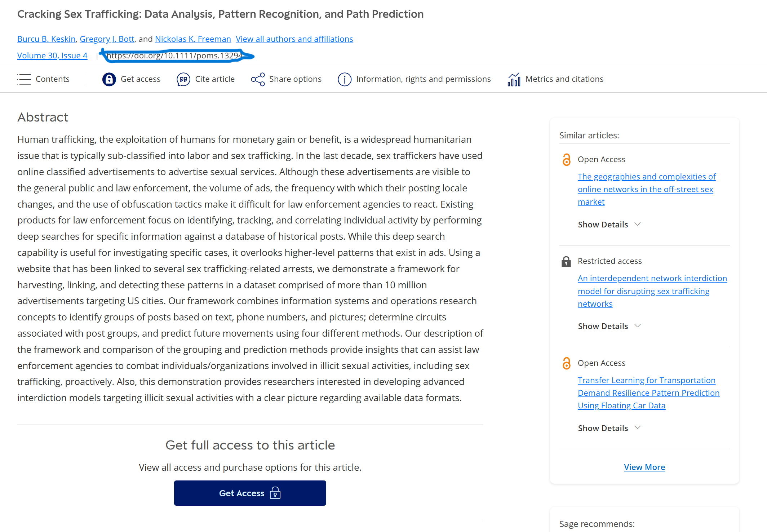Open the Metrics and citations section

(x=564, y=79)
